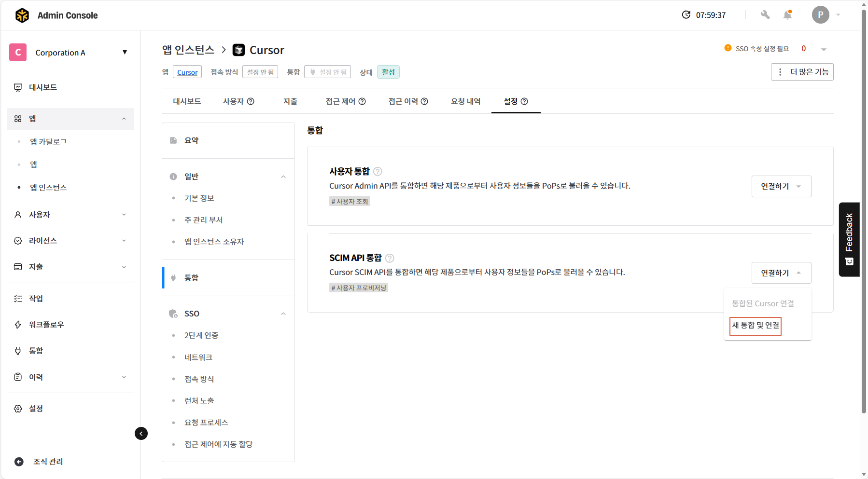The width and height of the screenshot is (868, 479).
Task: Click the 더 많은 기능 button
Action: pyautogui.click(x=802, y=72)
